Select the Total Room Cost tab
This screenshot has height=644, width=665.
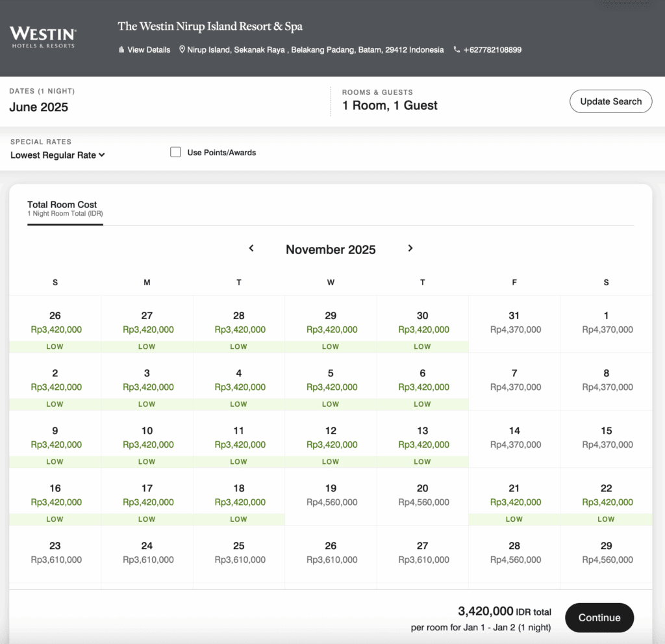pyautogui.click(x=62, y=208)
